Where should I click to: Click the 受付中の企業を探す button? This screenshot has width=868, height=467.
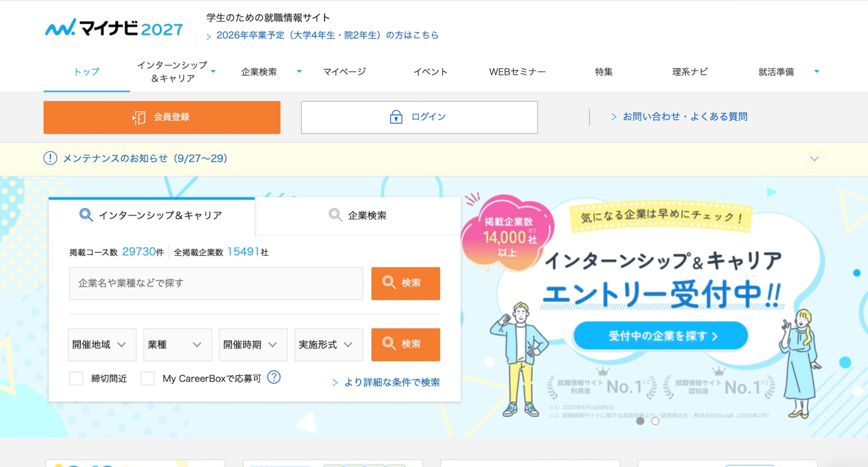(x=660, y=336)
